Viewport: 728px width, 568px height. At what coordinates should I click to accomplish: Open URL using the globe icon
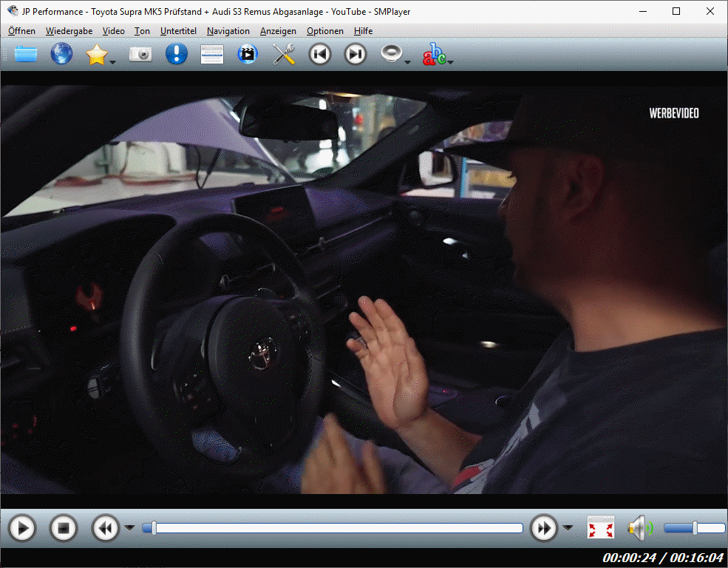pos(61,54)
